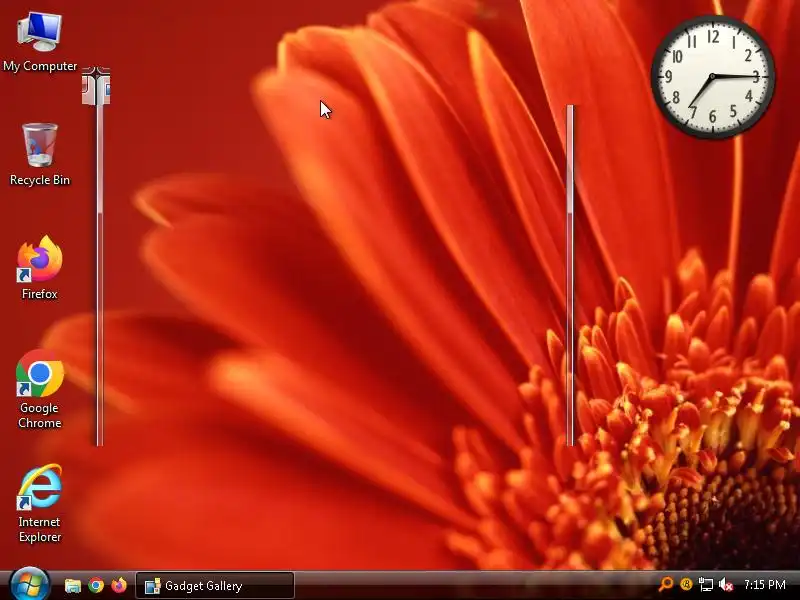Select the Google Chrome desktop shortcut
The width and height of the screenshot is (800, 600).
pos(40,389)
